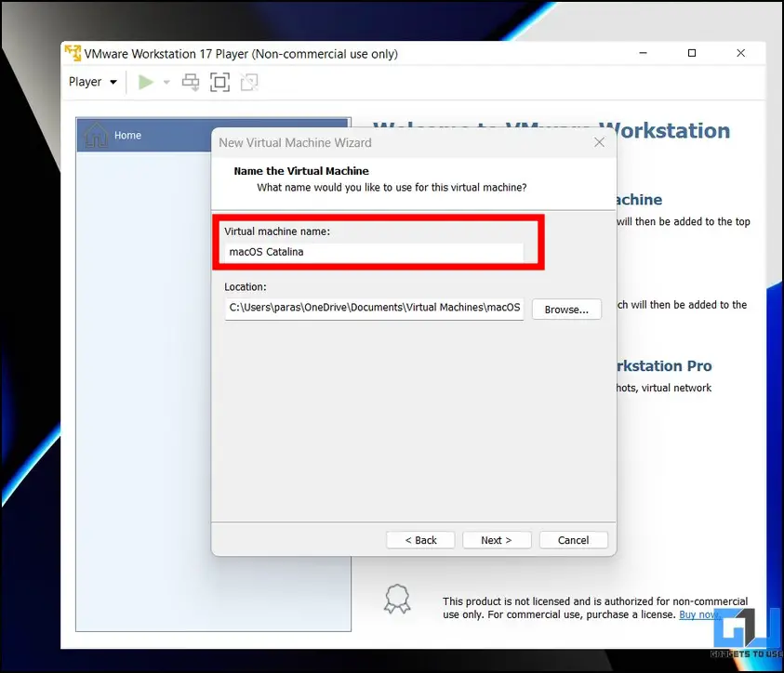Proceed with the Next button

496,540
